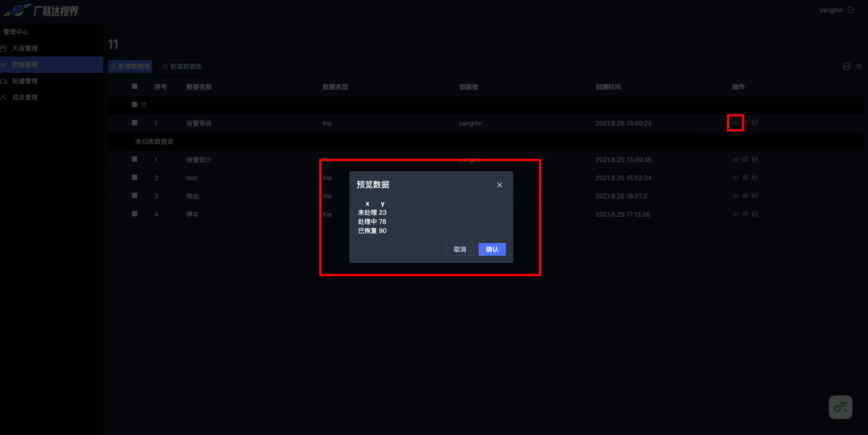Click the copy icon in the test row
868x435 pixels.
[745, 177]
